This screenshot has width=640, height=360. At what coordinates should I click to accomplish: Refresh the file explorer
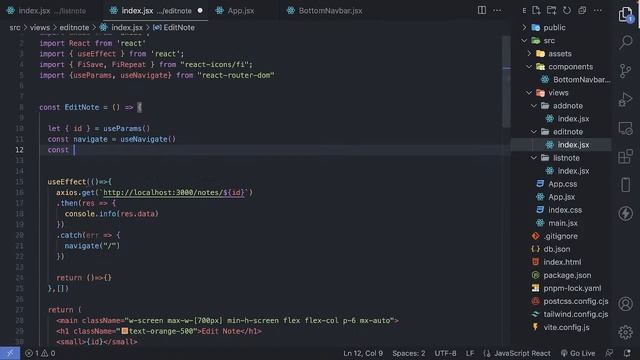point(567,11)
